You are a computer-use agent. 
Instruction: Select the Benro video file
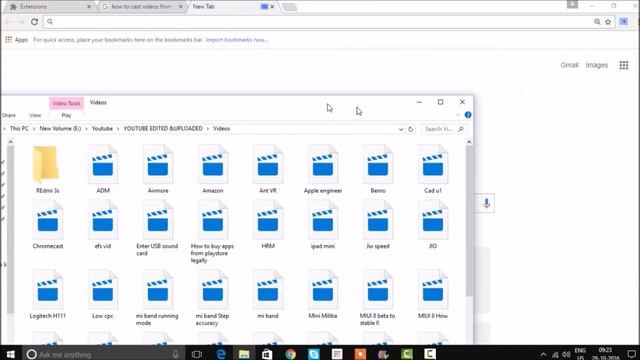(x=378, y=169)
